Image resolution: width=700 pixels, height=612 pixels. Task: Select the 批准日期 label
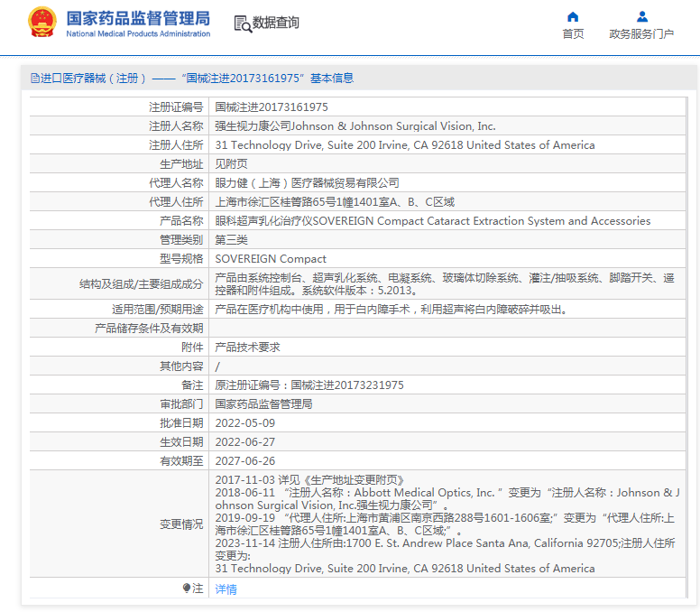[x=181, y=423]
